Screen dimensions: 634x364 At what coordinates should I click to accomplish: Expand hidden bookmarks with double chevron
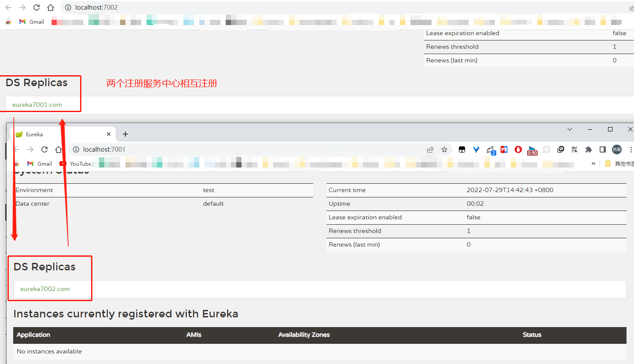[593, 164]
